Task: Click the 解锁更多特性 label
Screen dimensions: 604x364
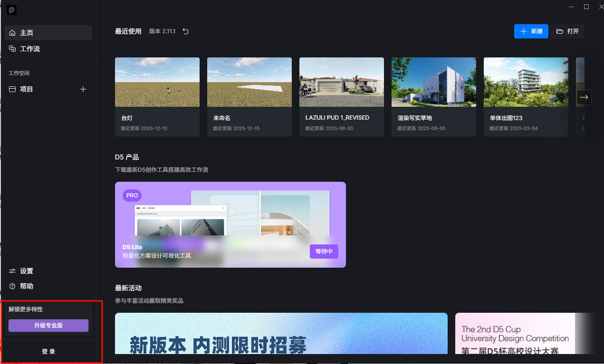Action: [26, 309]
